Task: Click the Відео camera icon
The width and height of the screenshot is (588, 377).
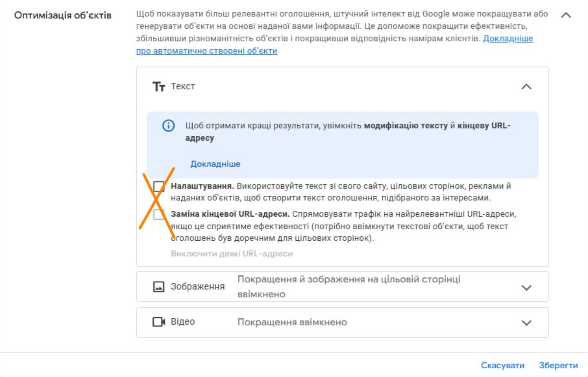Action: (159, 322)
